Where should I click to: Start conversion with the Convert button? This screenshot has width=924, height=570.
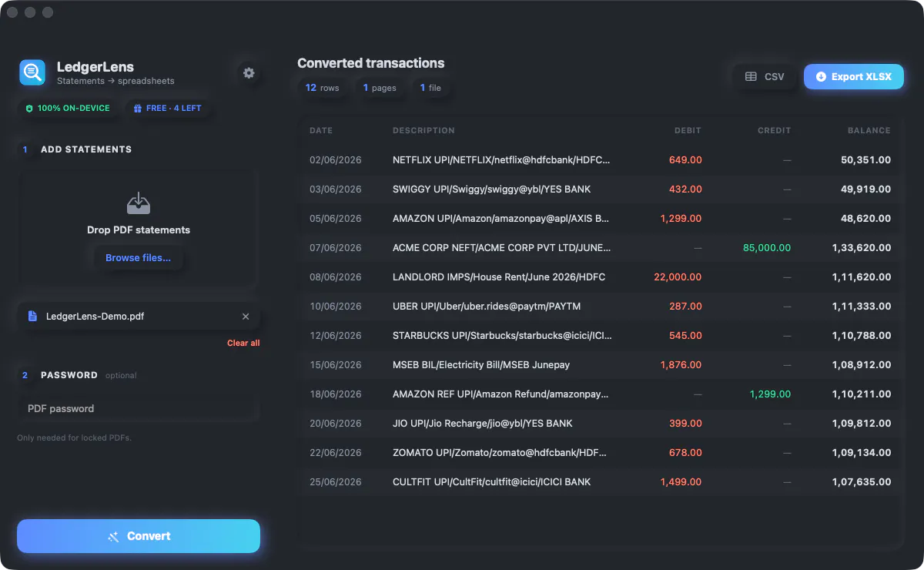click(x=139, y=536)
